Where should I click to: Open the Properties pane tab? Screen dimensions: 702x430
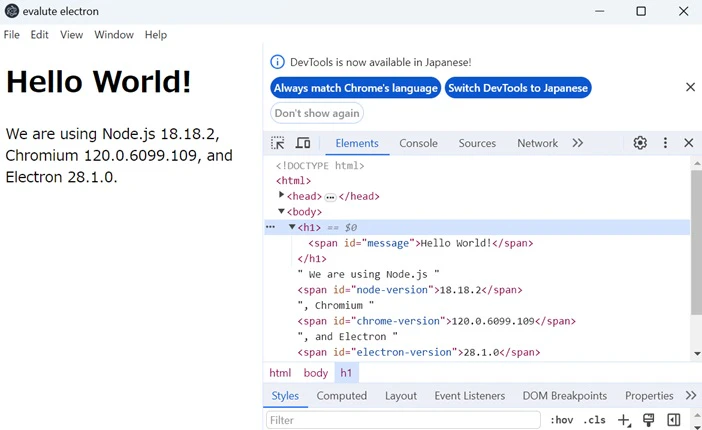(649, 396)
